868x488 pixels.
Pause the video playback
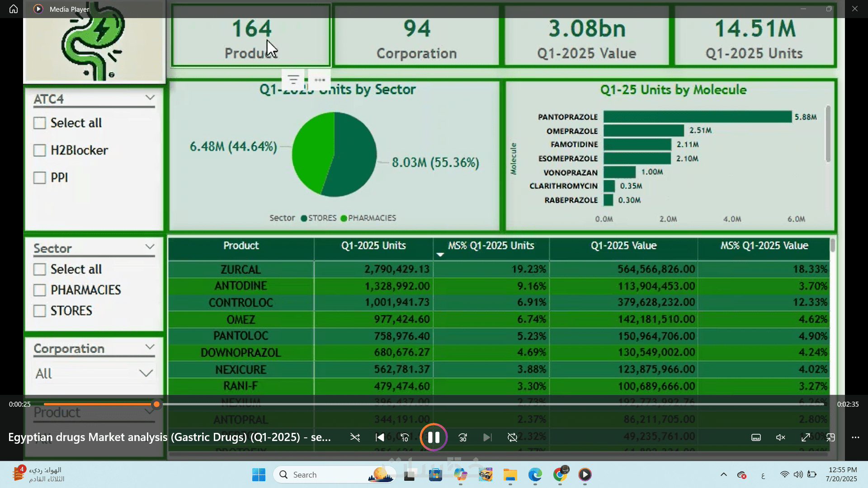pos(434,437)
